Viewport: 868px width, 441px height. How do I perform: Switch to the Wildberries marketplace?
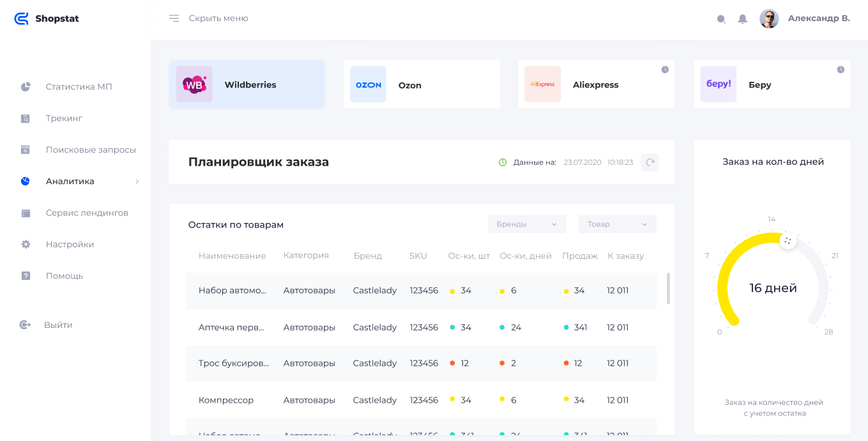(x=247, y=84)
